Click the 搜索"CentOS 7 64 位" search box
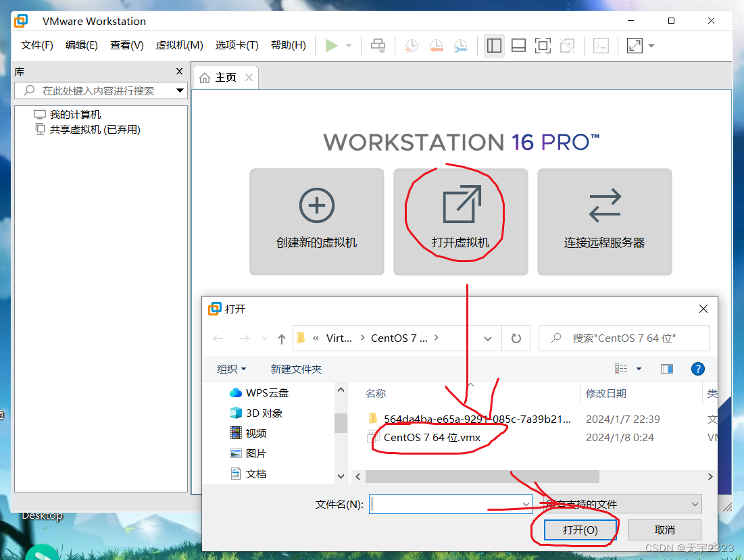The height and width of the screenshot is (560, 744). tap(624, 338)
